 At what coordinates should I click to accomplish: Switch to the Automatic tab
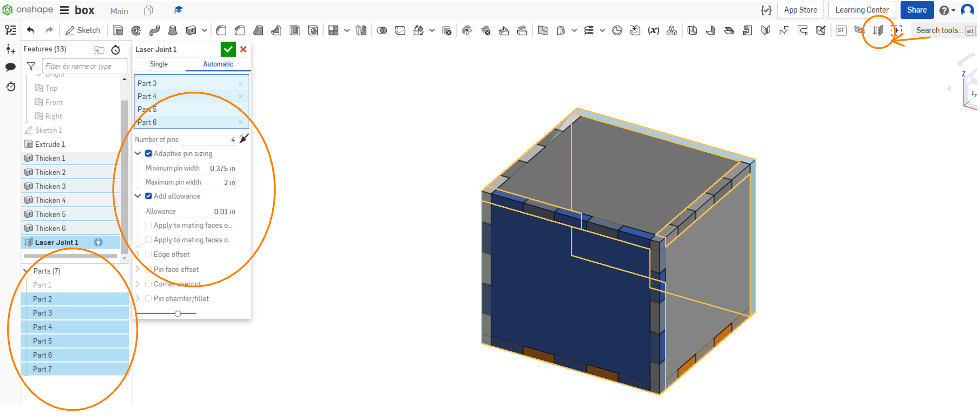[218, 64]
